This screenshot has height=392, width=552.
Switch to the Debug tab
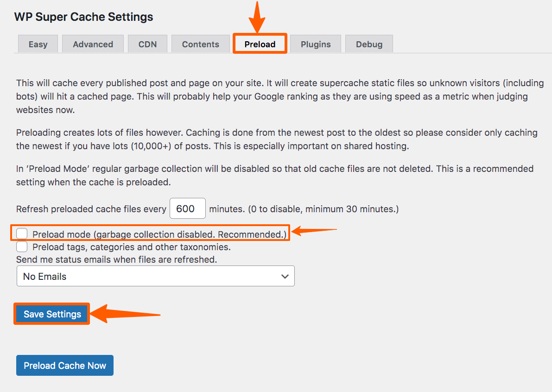369,44
